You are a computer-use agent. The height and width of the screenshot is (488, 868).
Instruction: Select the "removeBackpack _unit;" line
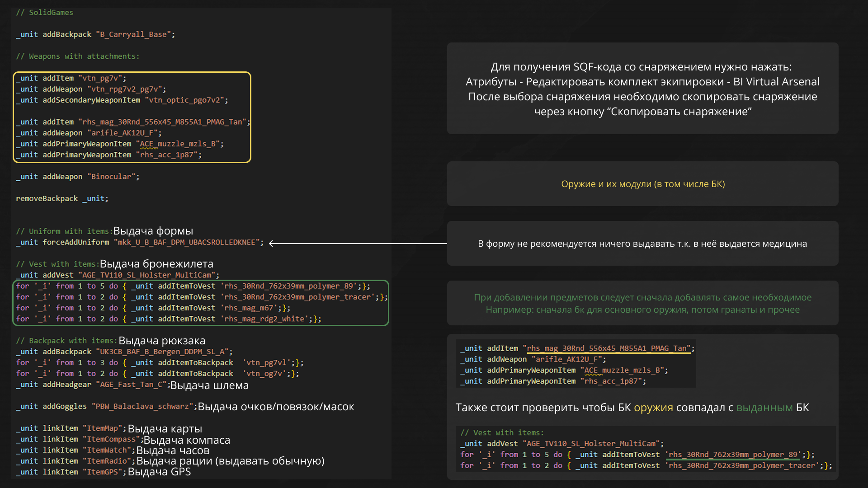tap(62, 198)
